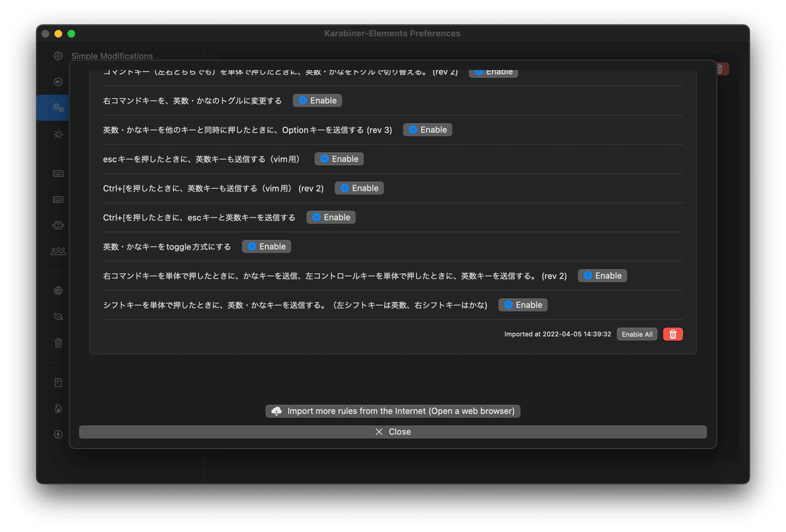Enable rule 右コマンドキーを、英数・かなのトグルに変更する

317,101
